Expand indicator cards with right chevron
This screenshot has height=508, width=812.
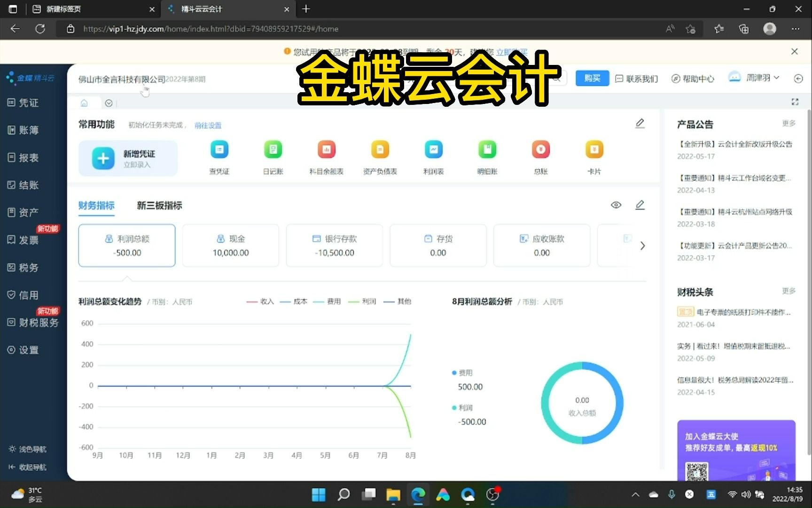pos(642,246)
